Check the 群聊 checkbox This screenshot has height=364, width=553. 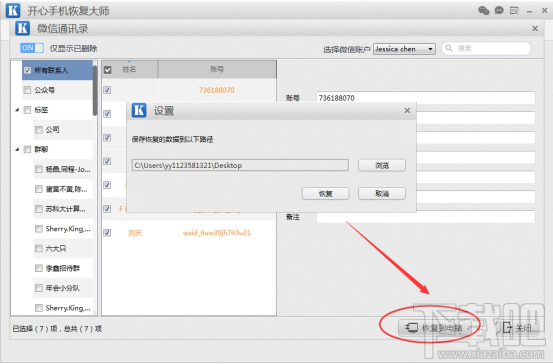27,150
